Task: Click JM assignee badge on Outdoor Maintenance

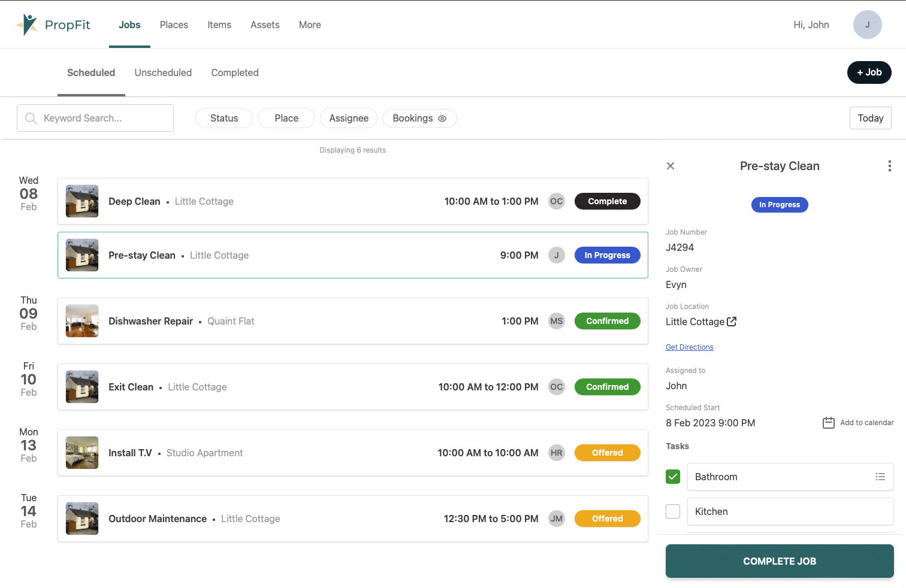Action: click(557, 519)
